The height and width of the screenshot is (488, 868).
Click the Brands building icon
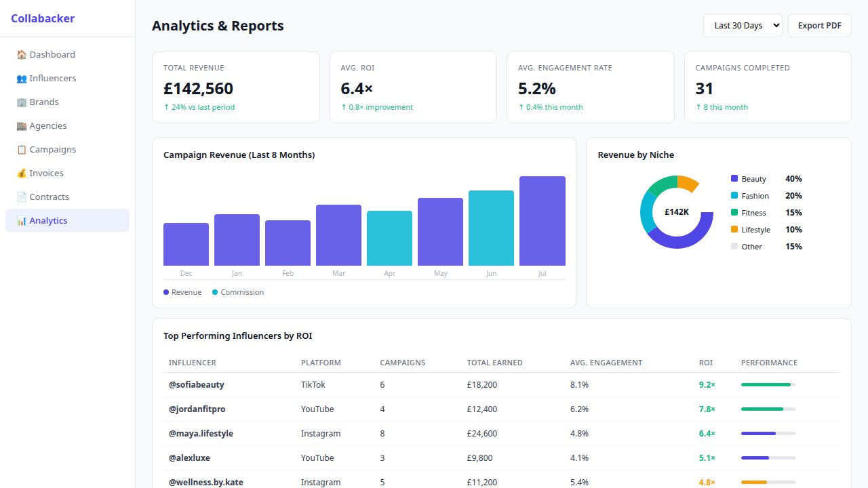coord(22,102)
